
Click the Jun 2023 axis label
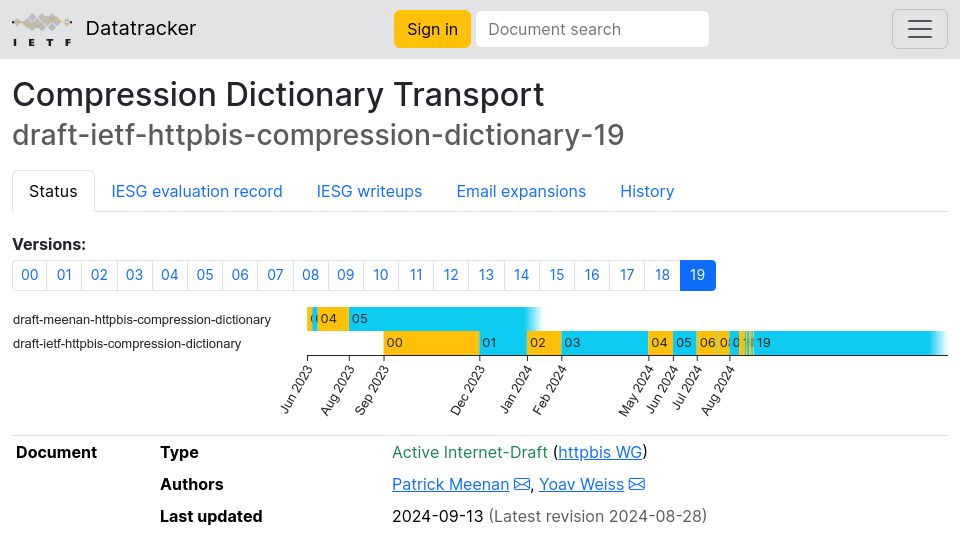(296, 389)
